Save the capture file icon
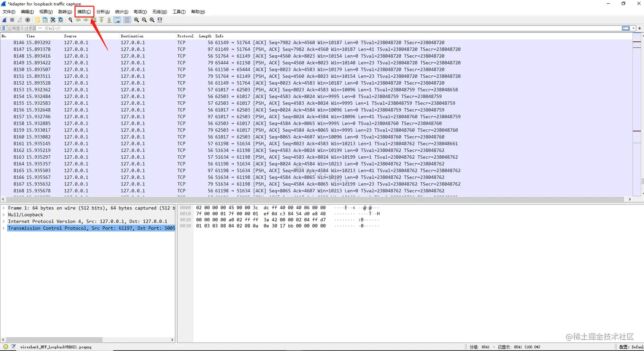Viewport: 644px width, 351px height. 45,20
